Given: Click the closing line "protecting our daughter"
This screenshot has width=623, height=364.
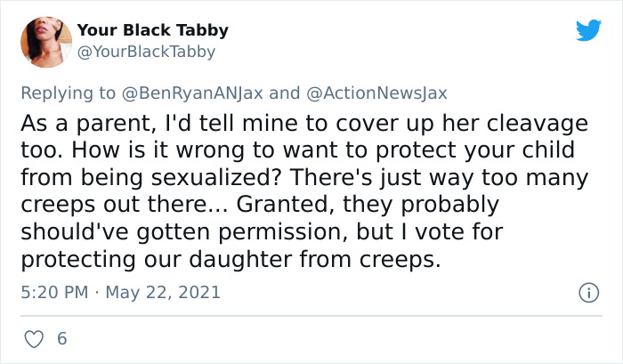Looking at the screenshot, I should pos(156,260).
